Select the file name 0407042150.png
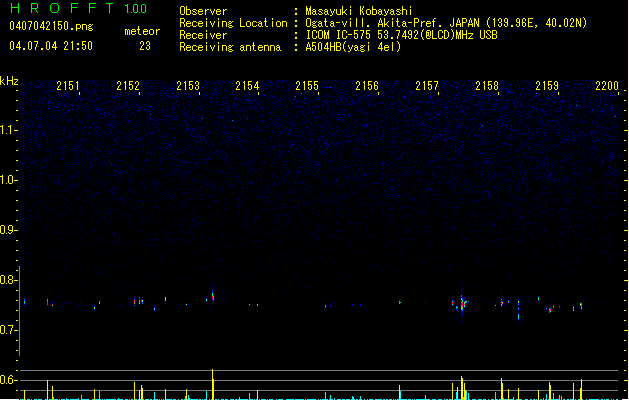The width and height of the screenshot is (629, 400). click(51, 26)
